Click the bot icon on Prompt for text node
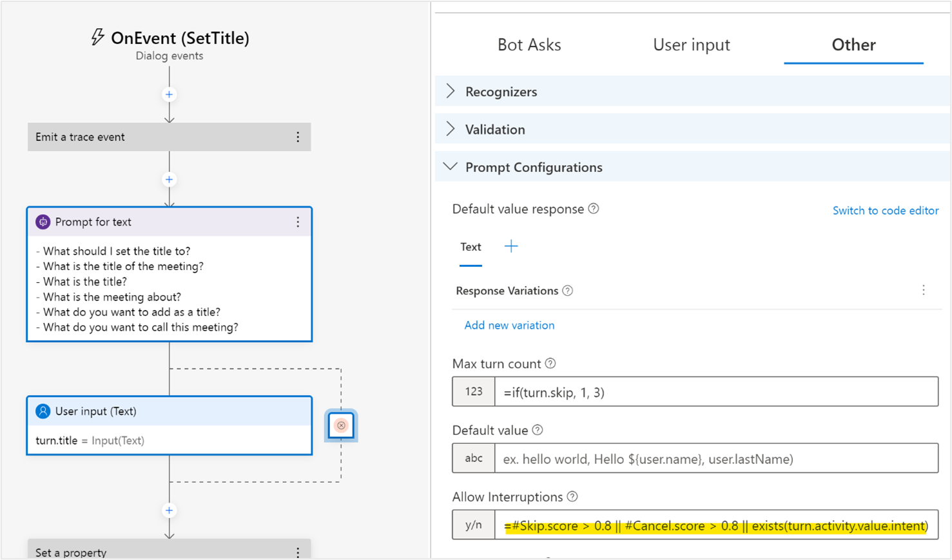952x560 pixels. pos(41,222)
